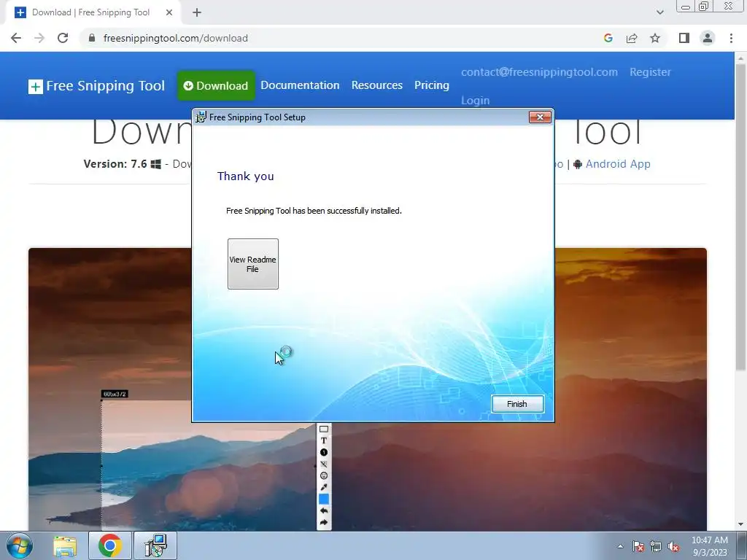Click the Free Snipping Tool logo

[x=97, y=86]
